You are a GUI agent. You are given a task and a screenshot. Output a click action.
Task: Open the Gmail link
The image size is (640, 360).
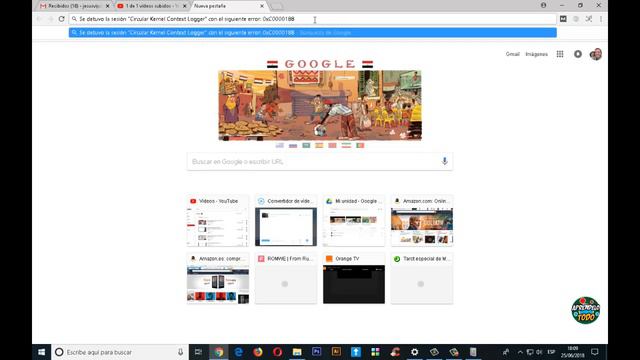512,54
